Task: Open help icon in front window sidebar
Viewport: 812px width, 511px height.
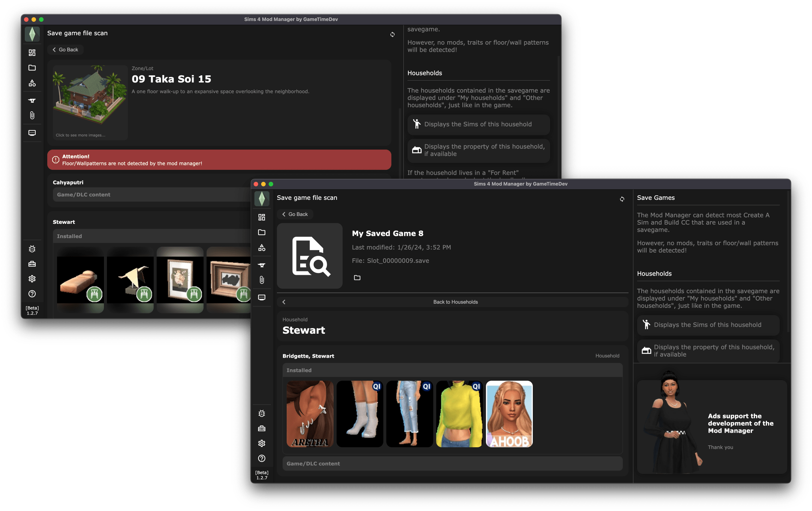Action: point(262,458)
